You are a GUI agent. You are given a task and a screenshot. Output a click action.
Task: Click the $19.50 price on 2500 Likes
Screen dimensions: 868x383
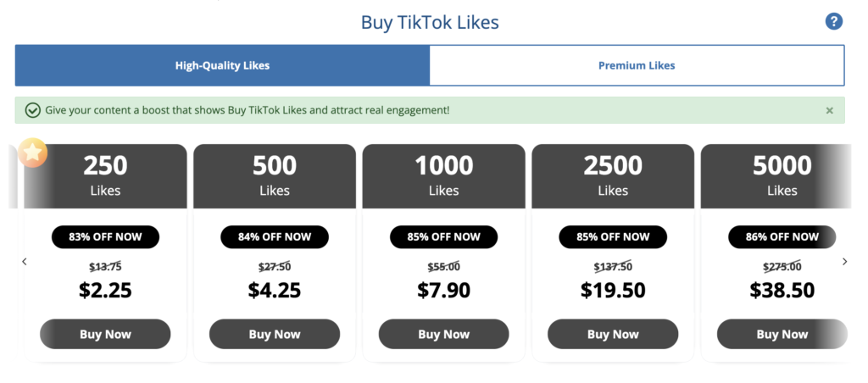[x=613, y=290]
